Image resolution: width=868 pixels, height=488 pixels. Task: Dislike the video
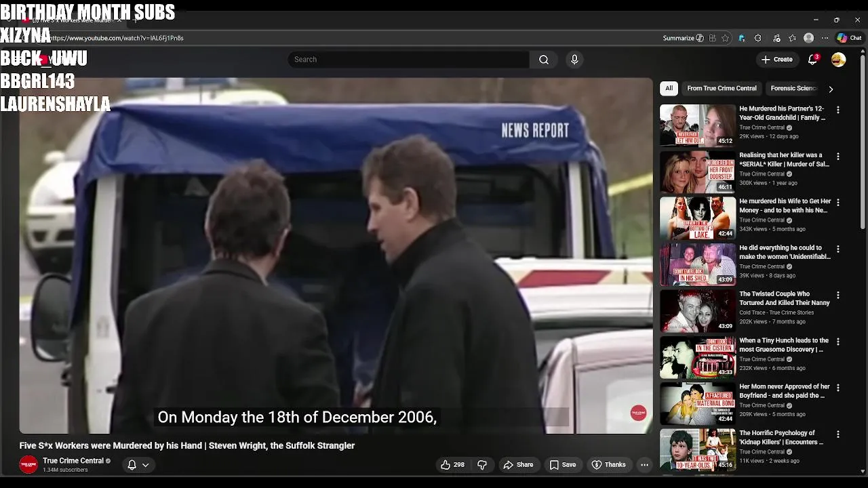482,465
